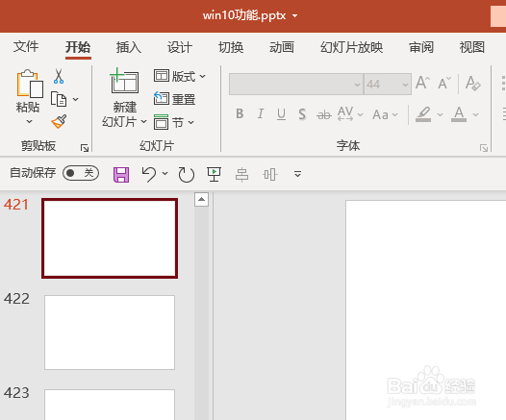Expand font color options arrow
This screenshot has height=420, width=506.
475,114
